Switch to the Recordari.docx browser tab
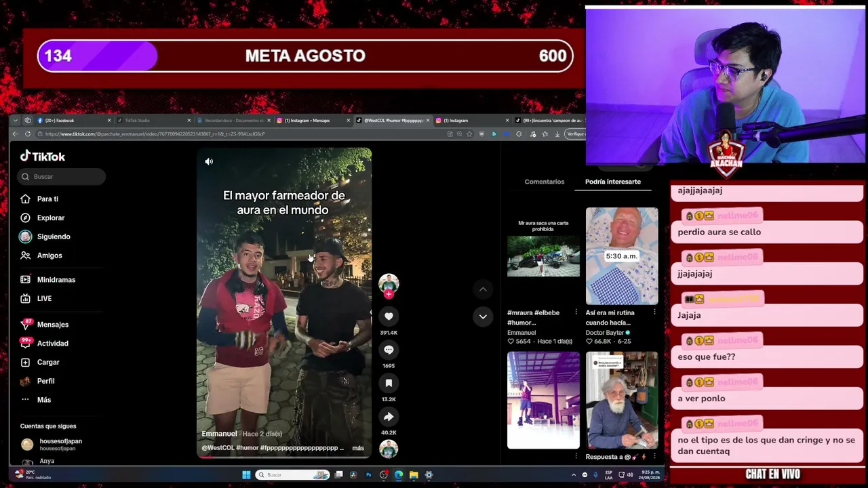This screenshot has width=868, height=488. click(233, 121)
